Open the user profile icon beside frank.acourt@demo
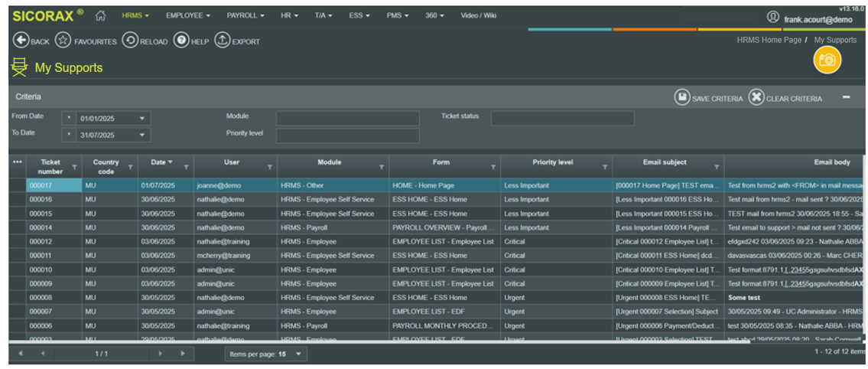The width and height of the screenshot is (868, 369). pyautogui.click(x=772, y=17)
